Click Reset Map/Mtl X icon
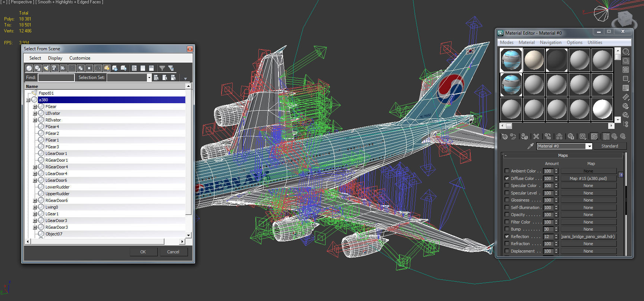Viewport: 644px width, 301px height. 536,136
